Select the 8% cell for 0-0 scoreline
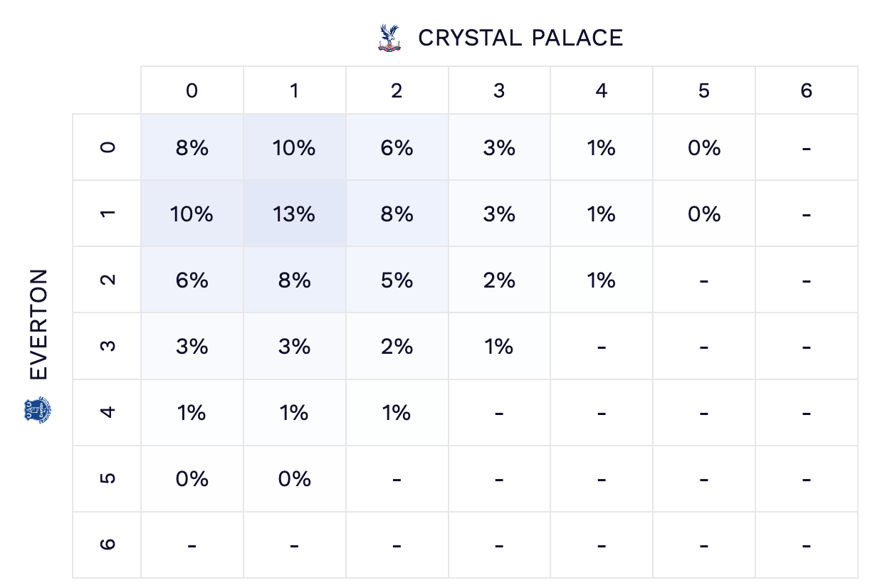Viewport: 870px width, 588px height. [x=192, y=148]
